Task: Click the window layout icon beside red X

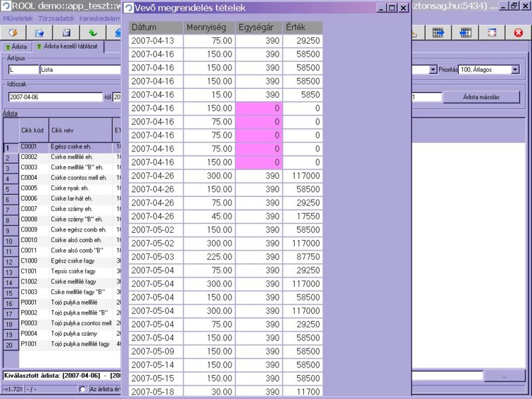Action: coord(492,32)
